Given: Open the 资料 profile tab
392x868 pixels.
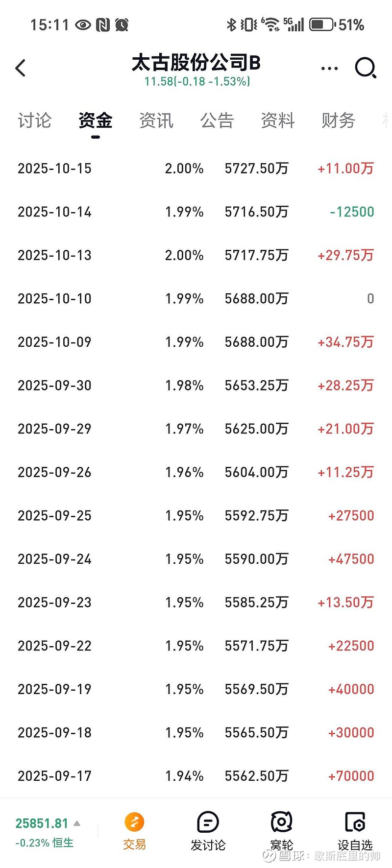Looking at the screenshot, I should click(278, 121).
